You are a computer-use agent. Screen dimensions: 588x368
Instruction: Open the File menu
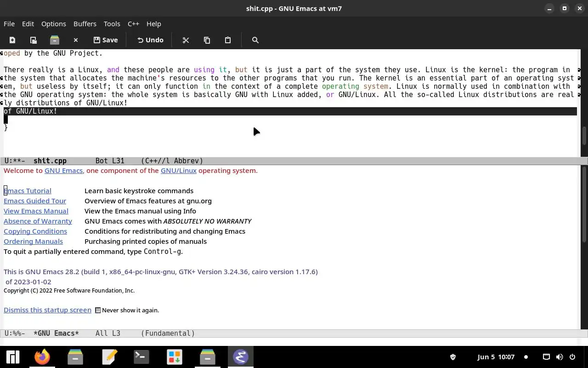click(x=9, y=23)
